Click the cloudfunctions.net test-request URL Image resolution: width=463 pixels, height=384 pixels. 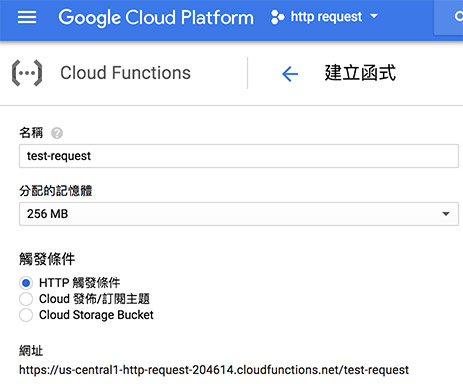pyautogui.click(x=214, y=370)
